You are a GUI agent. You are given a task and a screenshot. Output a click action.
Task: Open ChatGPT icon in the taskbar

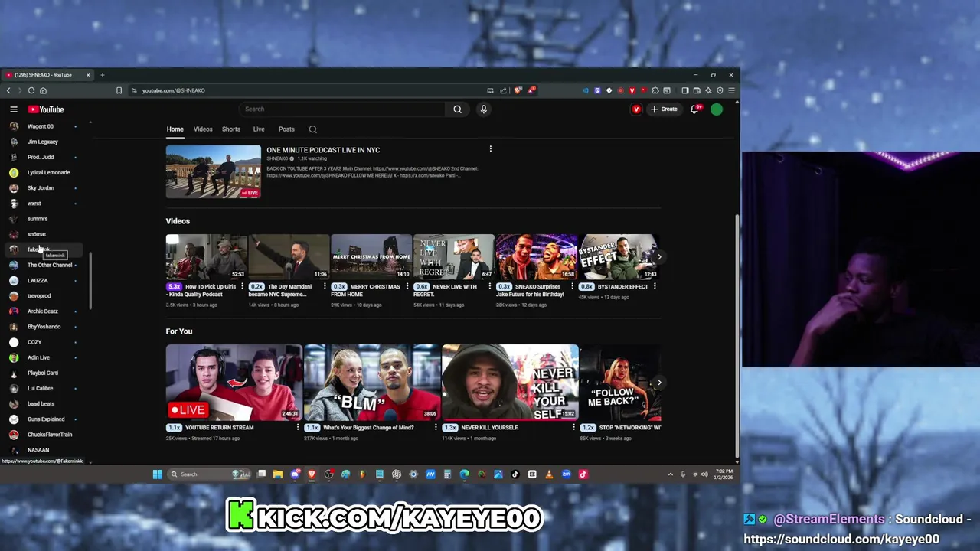397,474
